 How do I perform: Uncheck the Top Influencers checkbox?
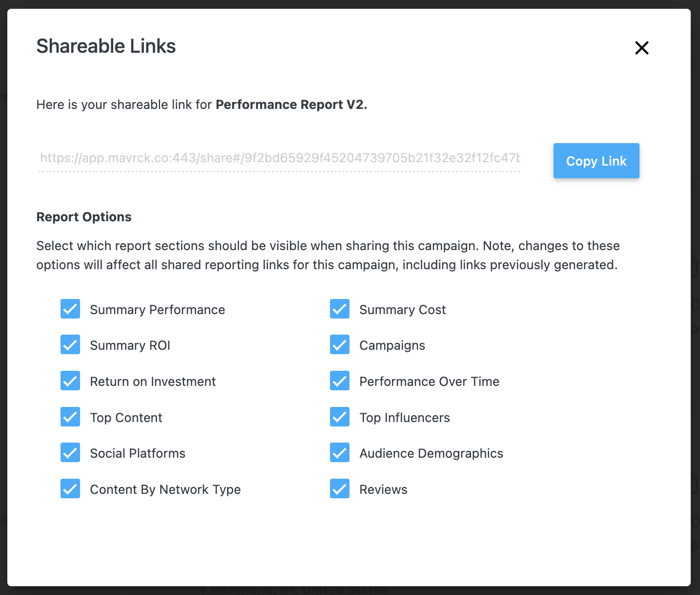tap(340, 417)
